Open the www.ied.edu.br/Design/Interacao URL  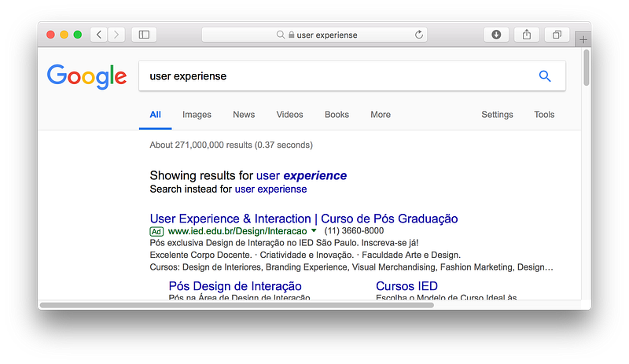pyautogui.click(x=237, y=231)
